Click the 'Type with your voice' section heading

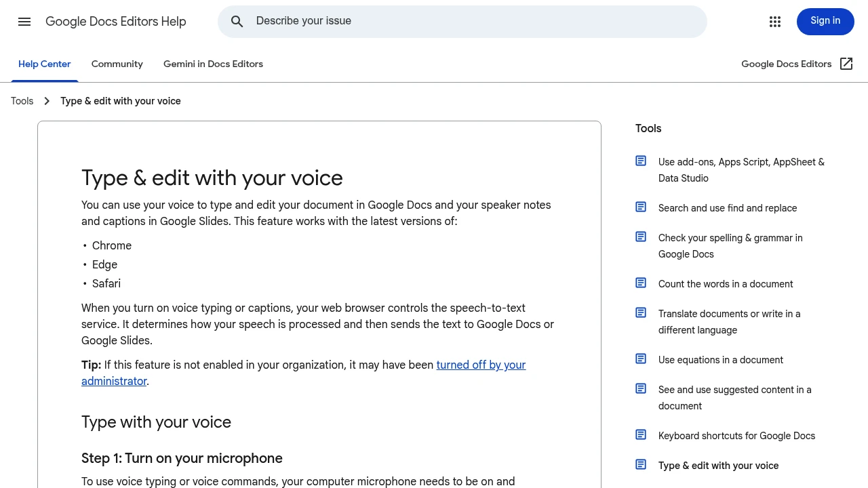click(x=156, y=422)
